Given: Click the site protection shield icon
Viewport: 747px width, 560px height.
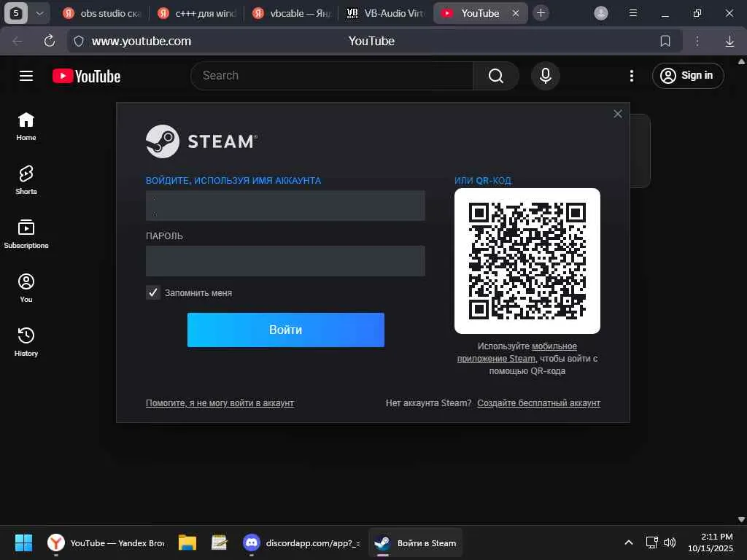Looking at the screenshot, I should coord(79,42).
